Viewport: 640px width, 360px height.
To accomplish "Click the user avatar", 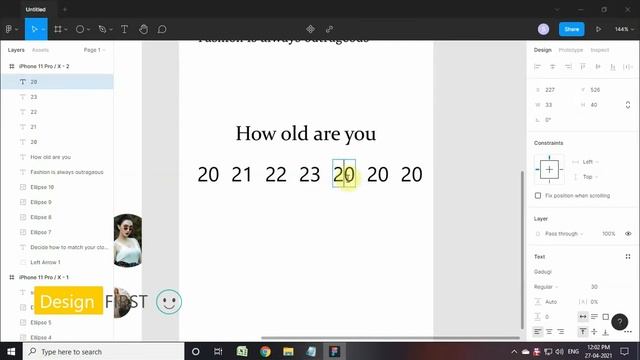I will 543,29.
